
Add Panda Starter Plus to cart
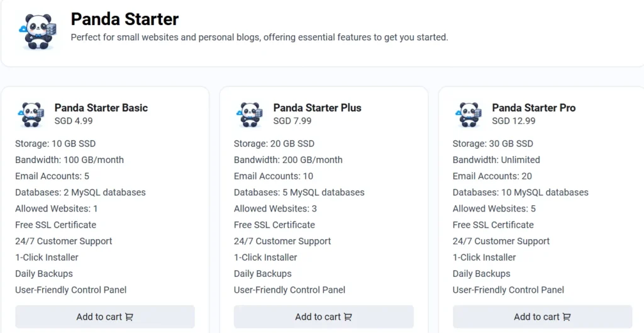tap(324, 317)
